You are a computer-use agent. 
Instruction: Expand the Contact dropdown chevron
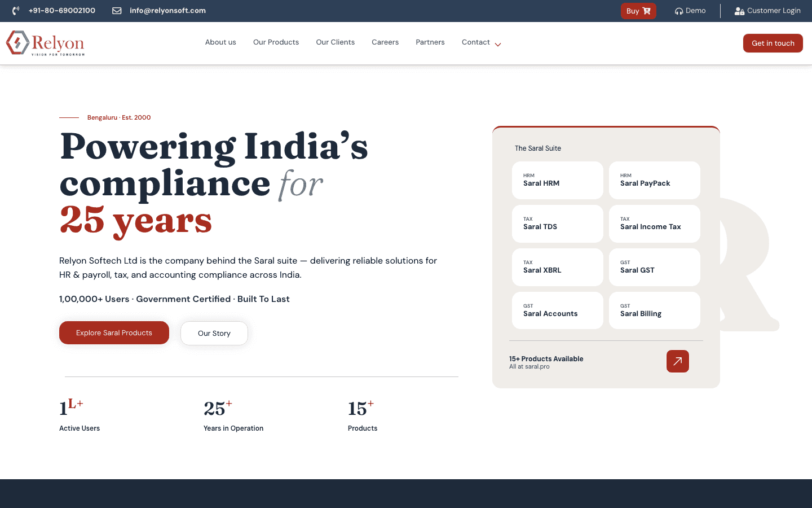498,44
